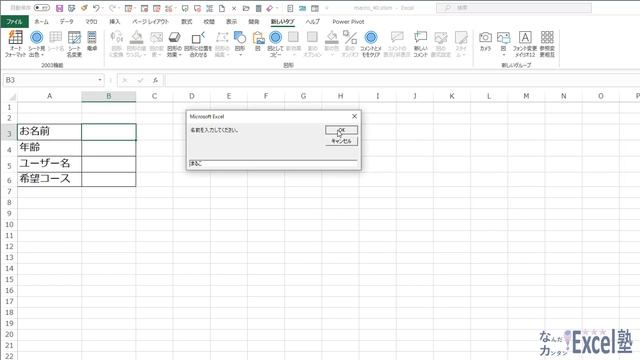Click the search box in the title bar
The width and height of the screenshot is (640, 360).
tap(514, 8)
